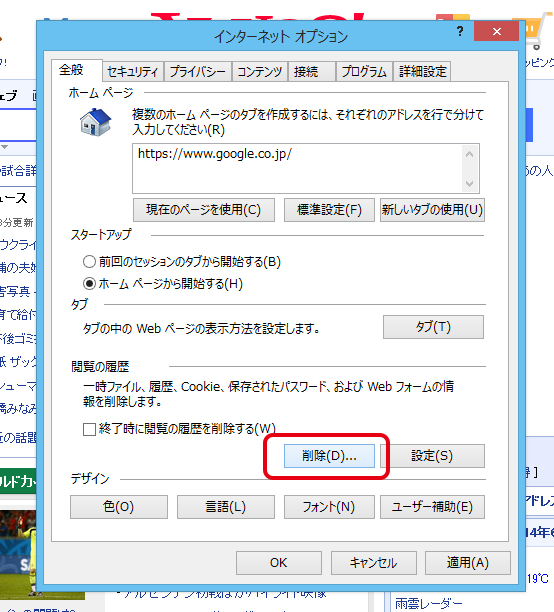Click the home page list scroll down arrow

pyautogui.click(x=470, y=183)
